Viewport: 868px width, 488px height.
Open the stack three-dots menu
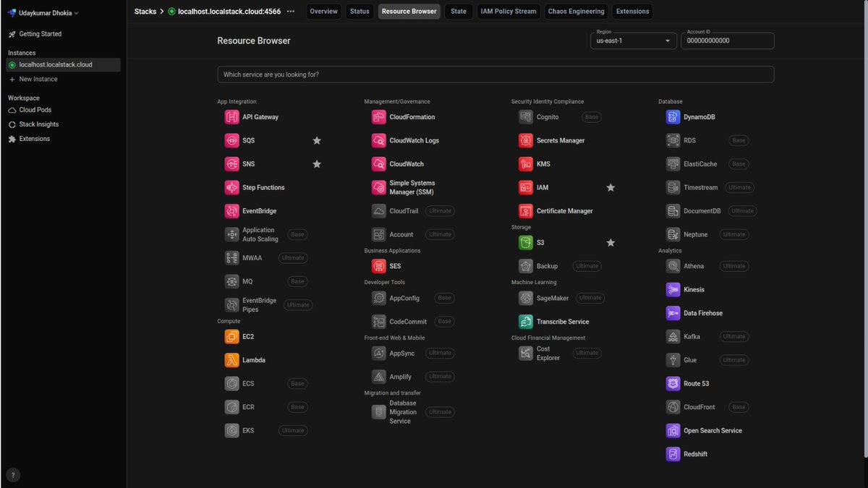[291, 12]
